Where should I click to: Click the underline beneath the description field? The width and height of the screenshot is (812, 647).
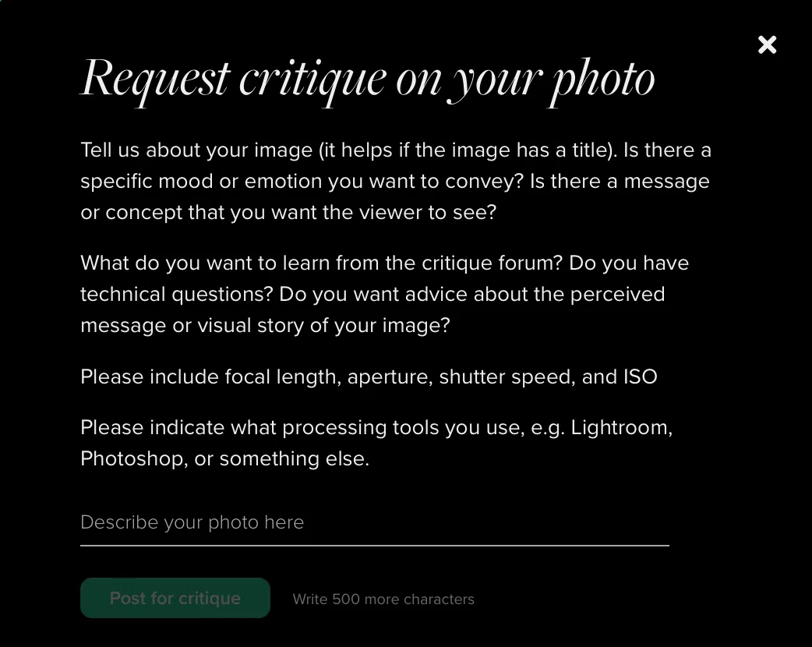pyautogui.click(x=374, y=545)
